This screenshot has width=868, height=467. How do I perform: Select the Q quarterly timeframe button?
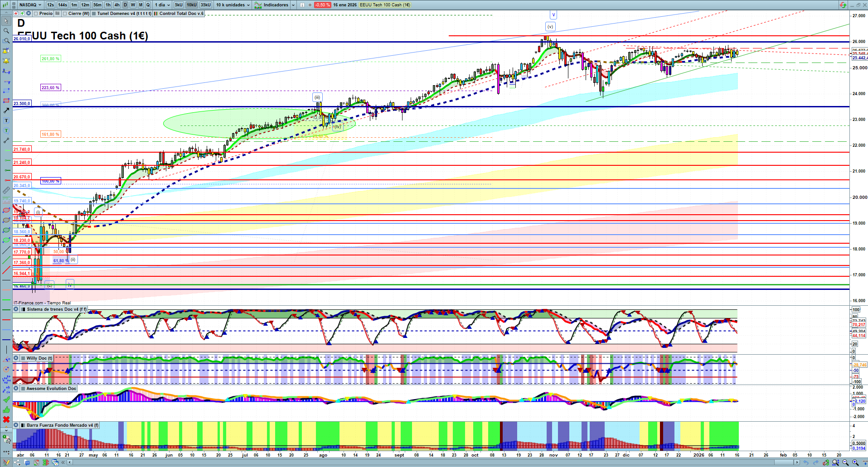coord(148,5)
